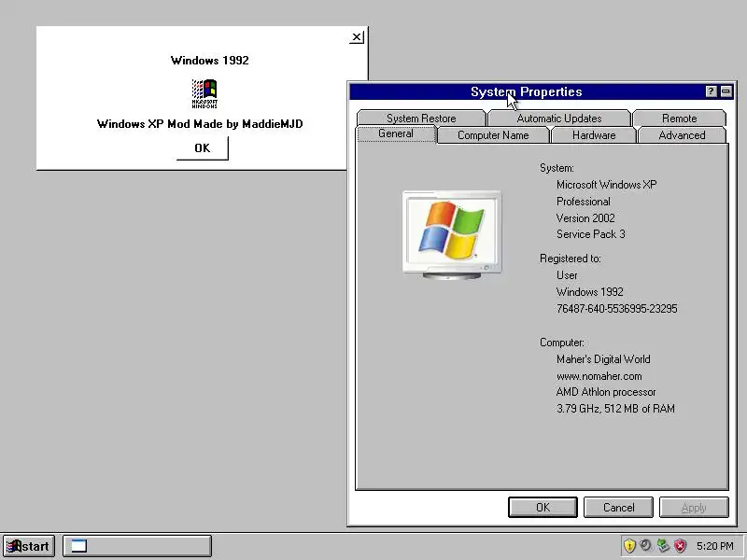The image size is (747, 560).
Task: Open the Hardware tab
Action: click(x=594, y=135)
